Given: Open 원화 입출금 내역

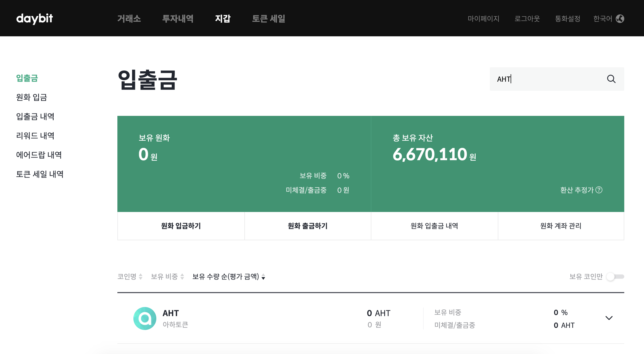Looking at the screenshot, I should tap(434, 226).
